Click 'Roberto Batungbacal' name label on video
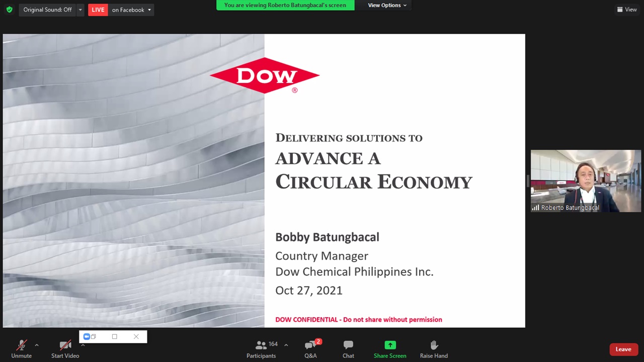The height and width of the screenshot is (362, 644). pyautogui.click(x=570, y=208)
